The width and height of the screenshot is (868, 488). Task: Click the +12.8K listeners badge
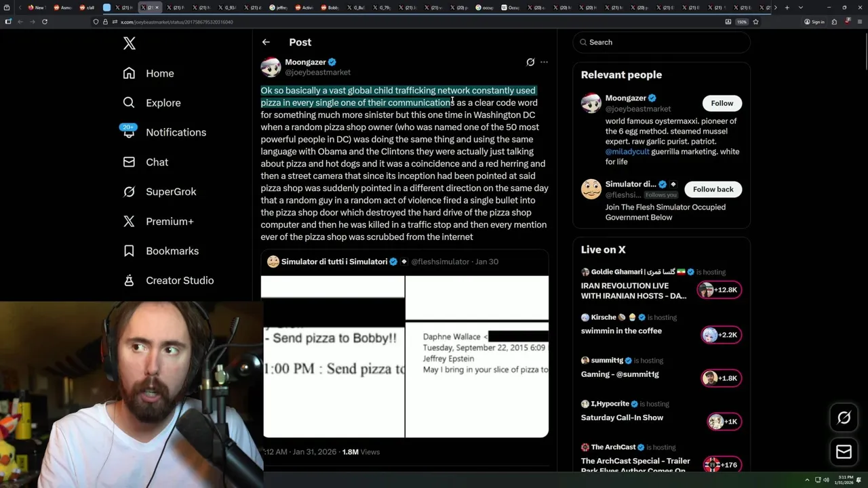click(721, 290)
